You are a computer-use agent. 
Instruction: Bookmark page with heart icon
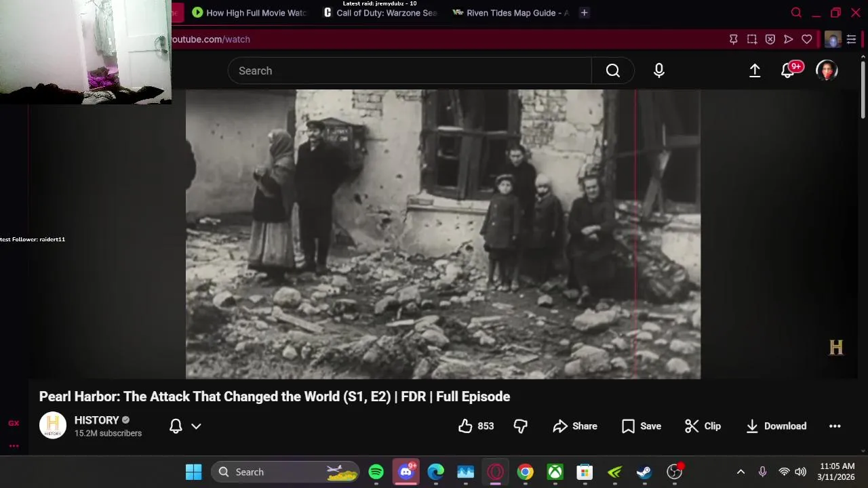tap(807, 39)
